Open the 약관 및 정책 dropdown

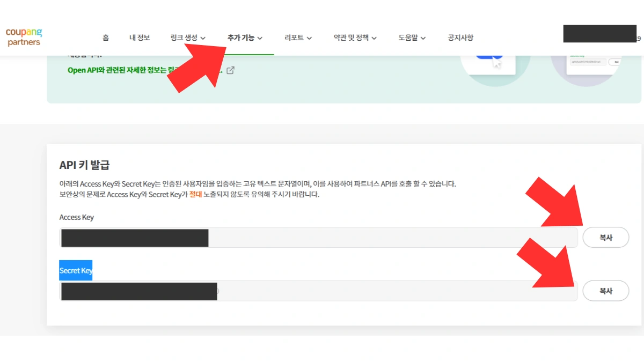[355, 38]
